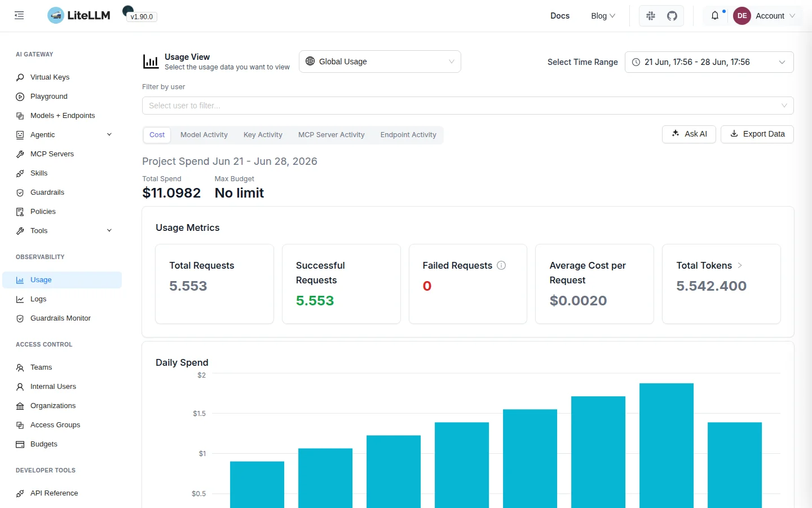Open the Blog dropdown menu
This screenshot has width=812, height=508.
tap(603, 16)
